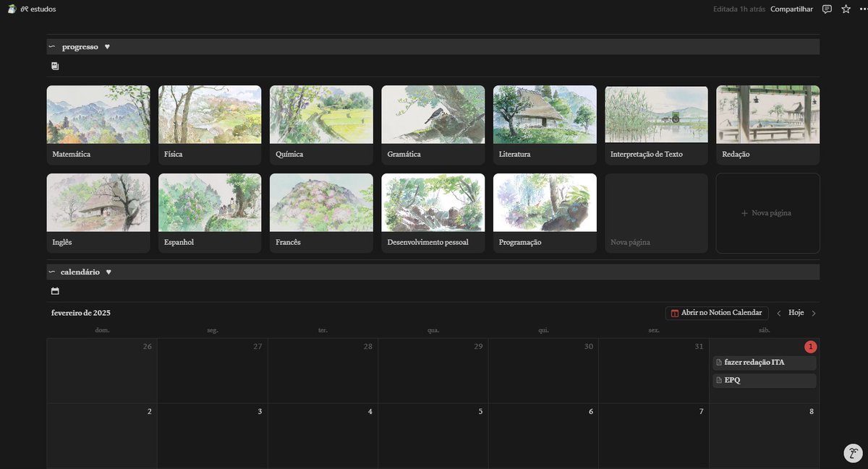Select calendar day 31
The image size is (868, 469).
coord(654,371)
